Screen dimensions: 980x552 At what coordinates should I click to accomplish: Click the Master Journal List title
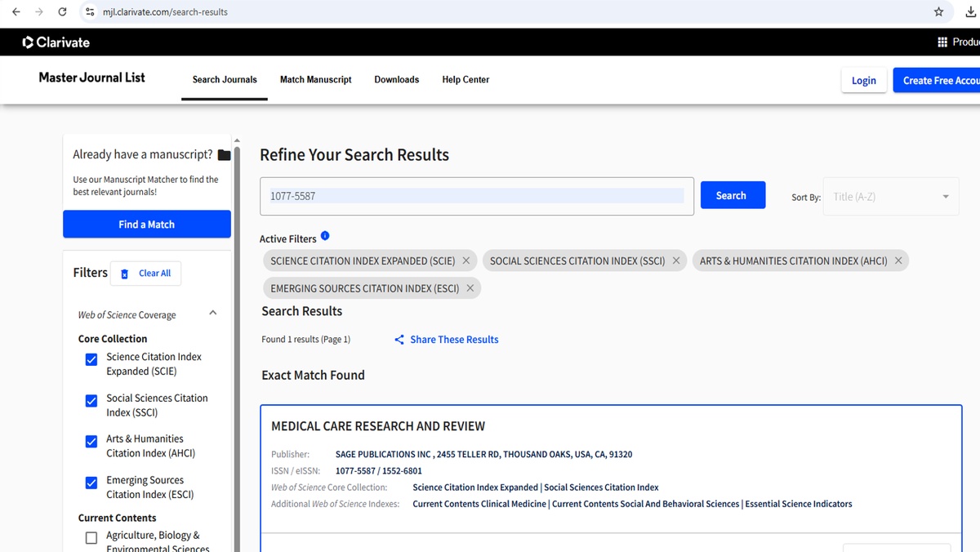tap(92, 78)
